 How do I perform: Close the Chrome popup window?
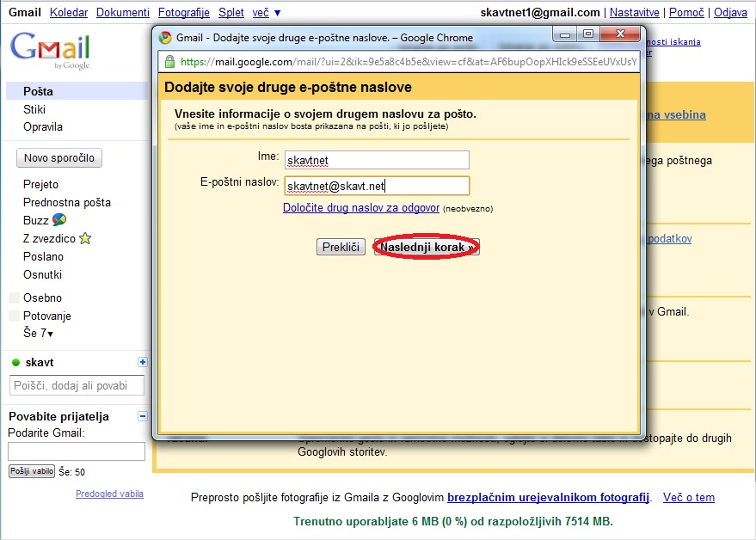click(620, 34)
